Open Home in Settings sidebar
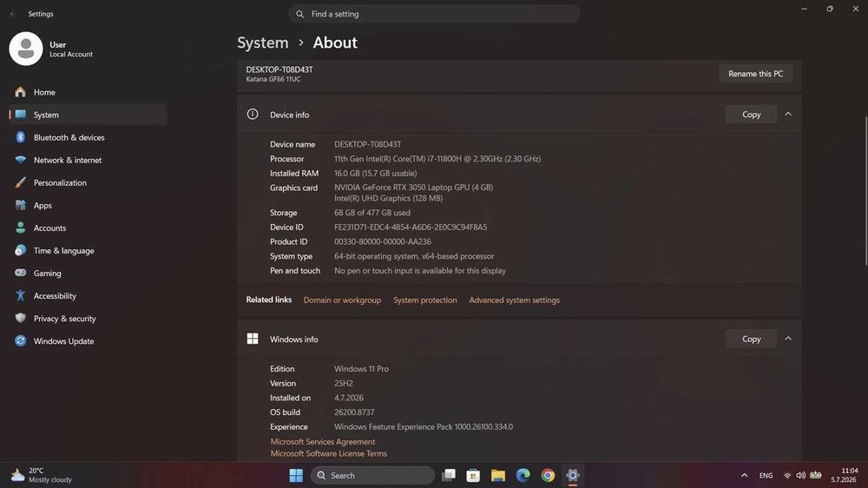The image size is (868, 488). click(88, 92)
